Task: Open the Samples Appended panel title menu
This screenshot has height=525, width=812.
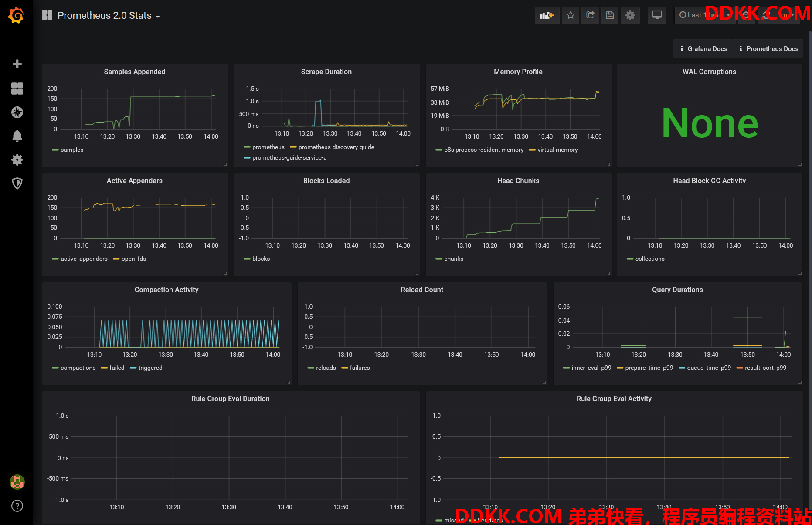Action: [135, 72]
